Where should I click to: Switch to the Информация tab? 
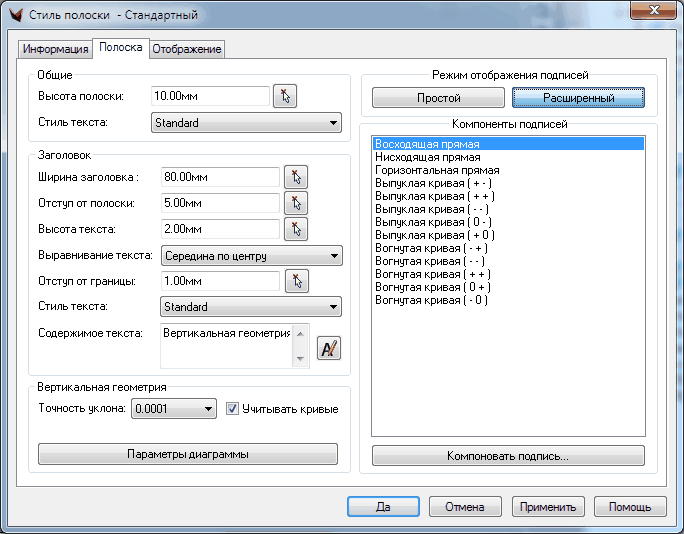click(x=56, y=49)
